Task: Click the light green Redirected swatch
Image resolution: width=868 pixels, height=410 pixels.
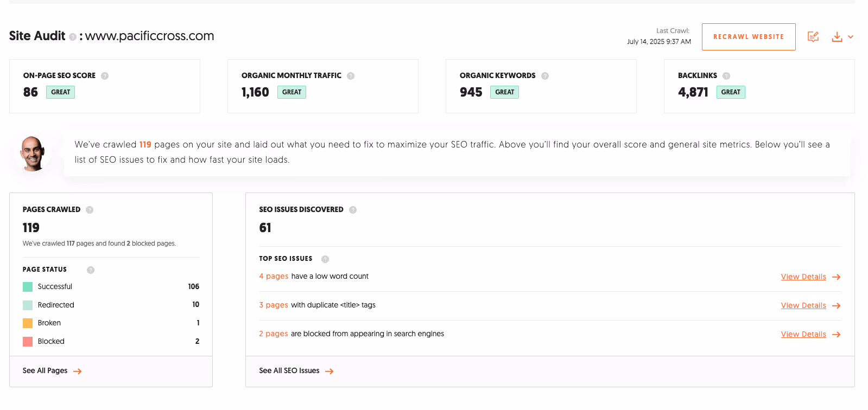Action: 28,305
